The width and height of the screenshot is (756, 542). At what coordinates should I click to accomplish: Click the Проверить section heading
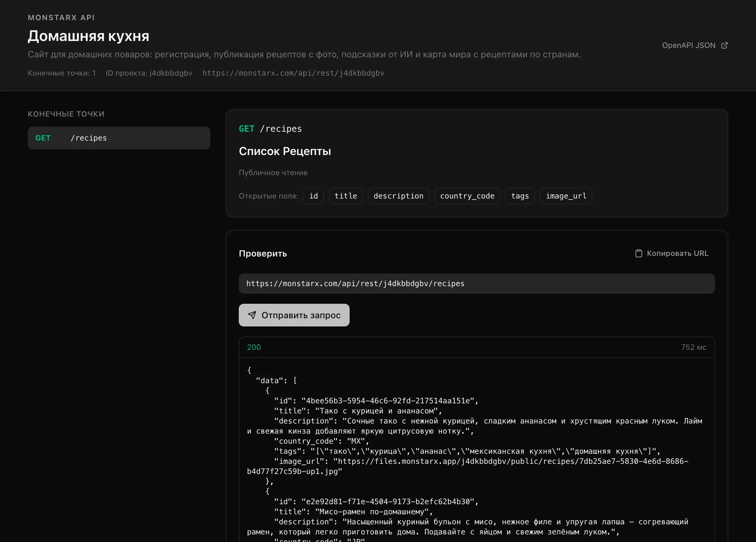tap(263, 253)
